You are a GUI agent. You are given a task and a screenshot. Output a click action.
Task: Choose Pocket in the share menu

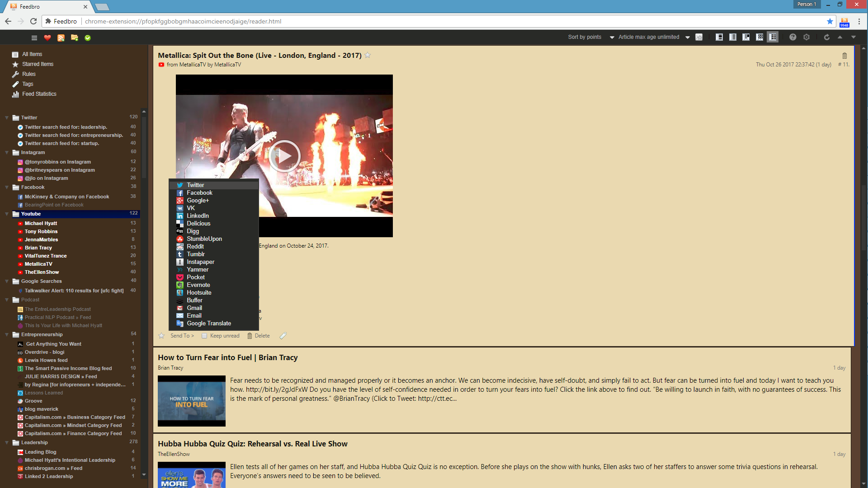tap(196, 277)
